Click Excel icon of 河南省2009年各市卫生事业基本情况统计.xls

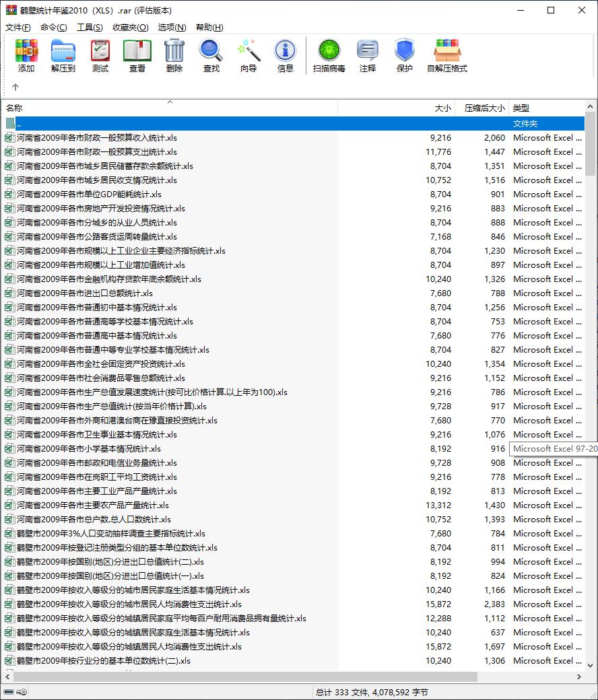coord(10,434)
